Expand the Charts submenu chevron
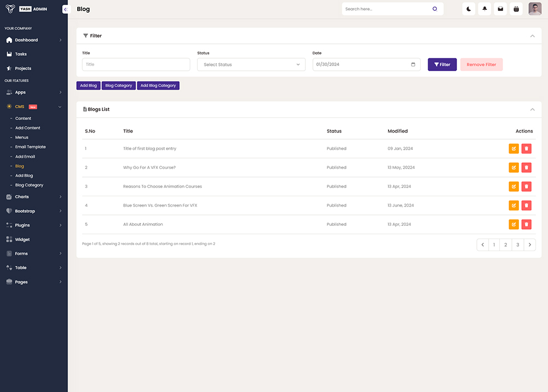Viewport: 548px width, 392px height. point(60,197)
